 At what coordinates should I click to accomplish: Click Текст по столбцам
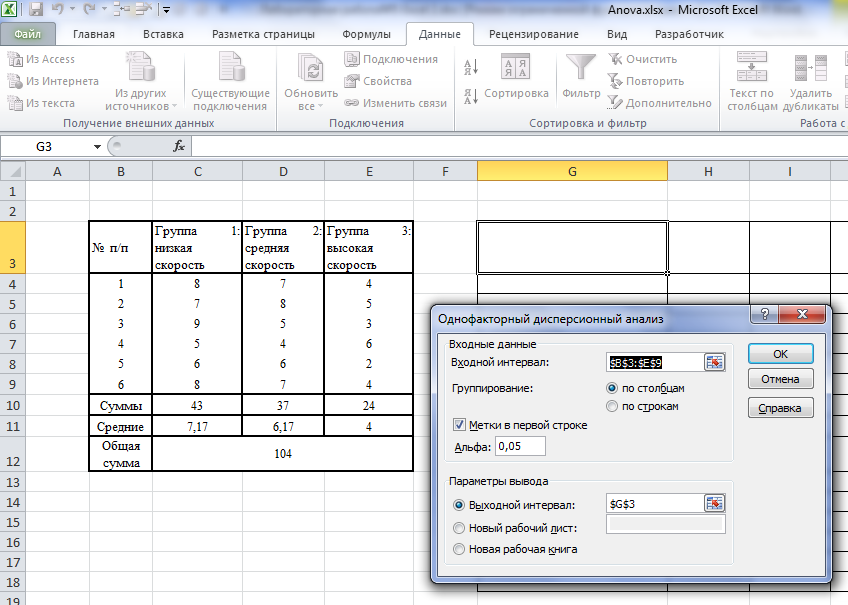point(752,81)
